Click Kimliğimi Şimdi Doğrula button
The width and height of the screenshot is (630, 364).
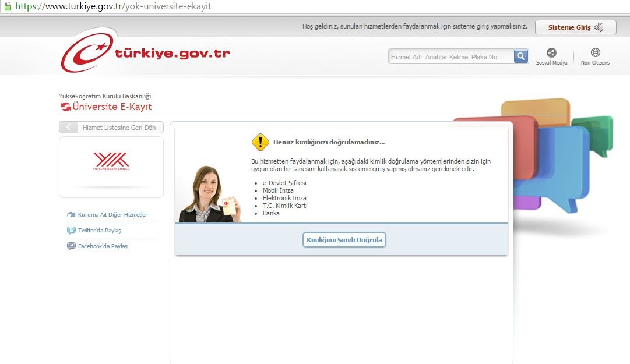(344, 239)
